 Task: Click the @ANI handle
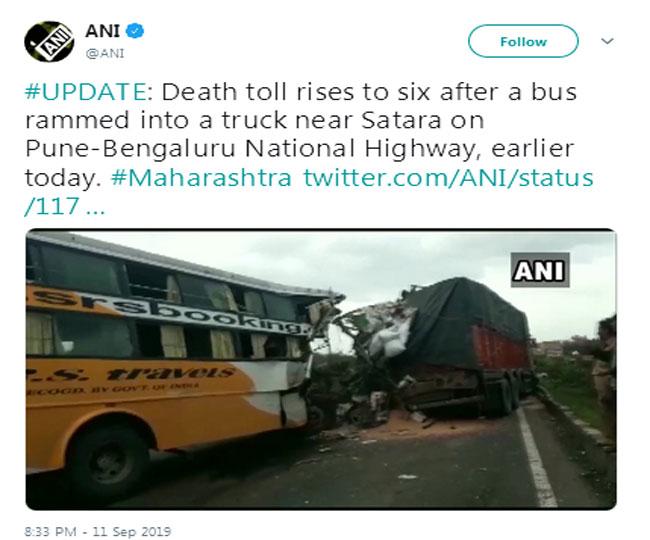pyautogui.click(x=105, y=53)
